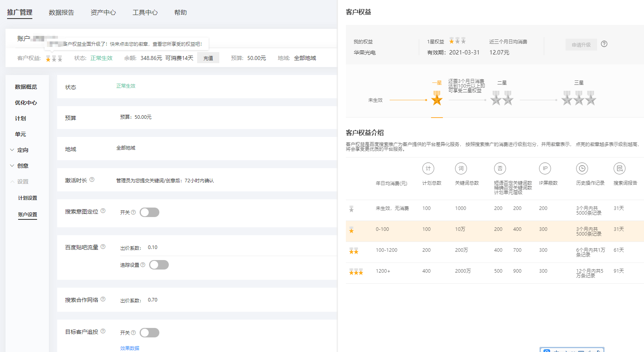Open the 效果数据 link

click(x=130, y=348)
